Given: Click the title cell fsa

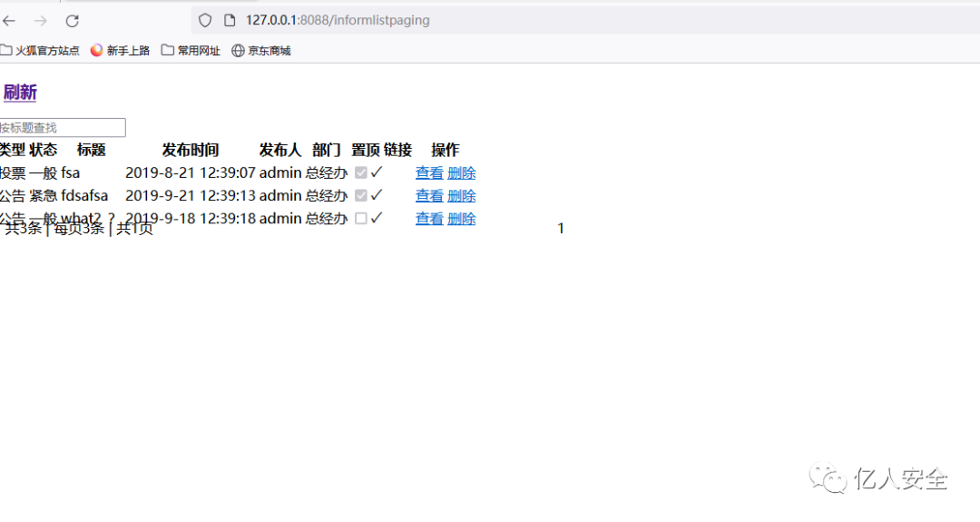Looking at the screenshot, I should 71,173.
